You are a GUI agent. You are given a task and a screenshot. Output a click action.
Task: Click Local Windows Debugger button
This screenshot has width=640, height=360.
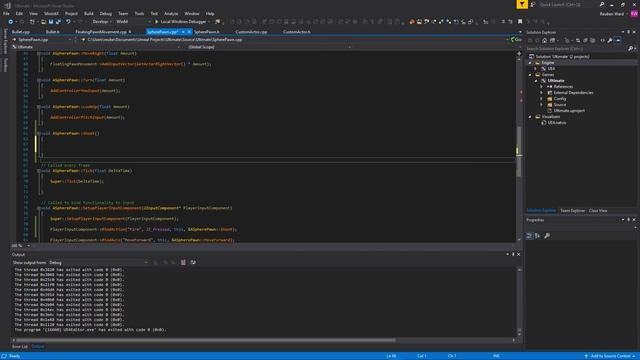point(182,22)
